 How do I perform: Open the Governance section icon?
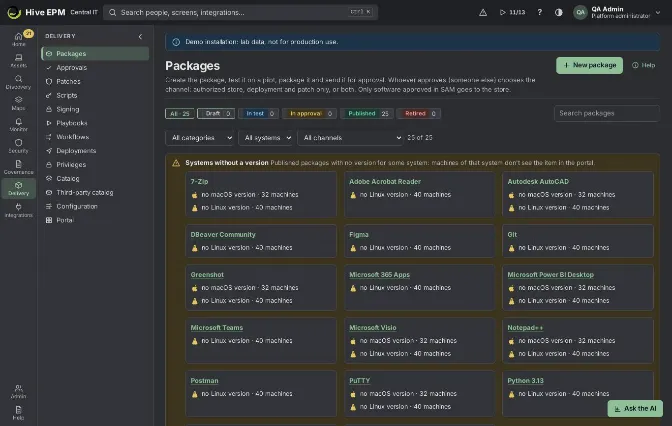point(18,167)
